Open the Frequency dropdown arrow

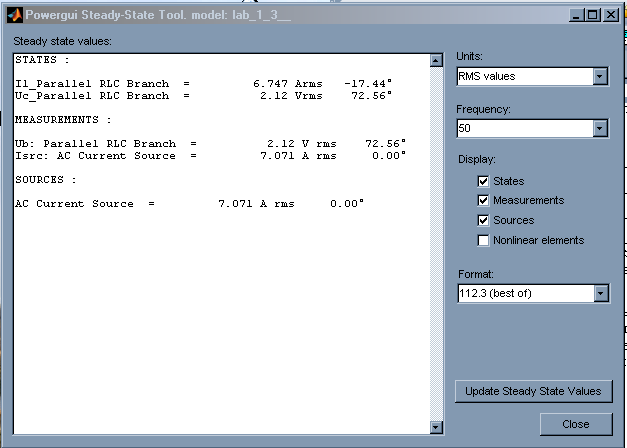click(x=600, y=128)
